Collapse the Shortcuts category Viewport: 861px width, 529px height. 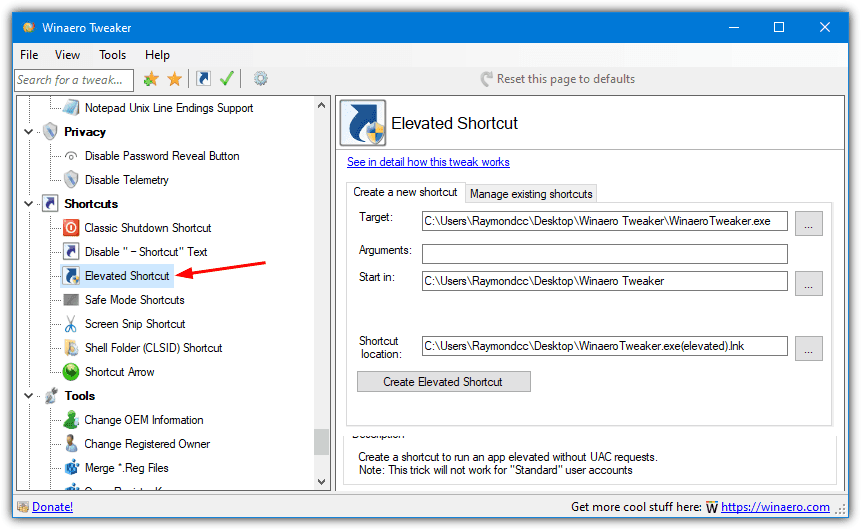coord(29,204)
